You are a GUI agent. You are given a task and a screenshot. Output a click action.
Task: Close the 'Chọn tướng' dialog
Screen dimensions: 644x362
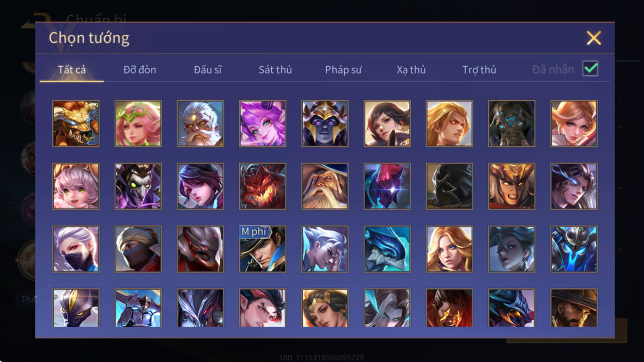tap(594, 38)
